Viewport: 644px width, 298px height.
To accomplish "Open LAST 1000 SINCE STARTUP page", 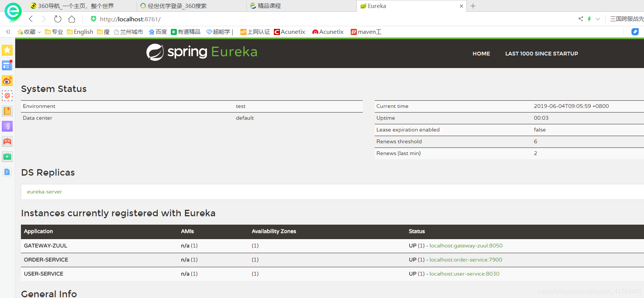I will tap(542, 54).
